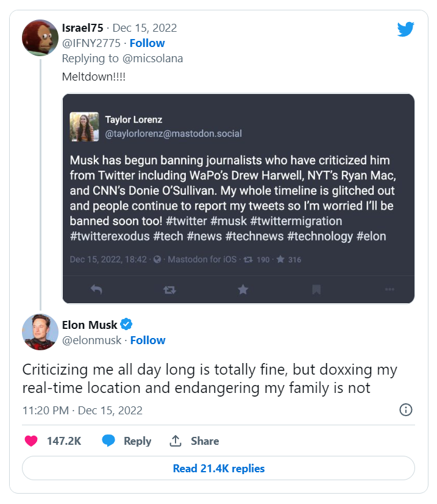Click Elon Musk's verified checkmark badge
Screen dimensions: 437x504
(126, 325)
